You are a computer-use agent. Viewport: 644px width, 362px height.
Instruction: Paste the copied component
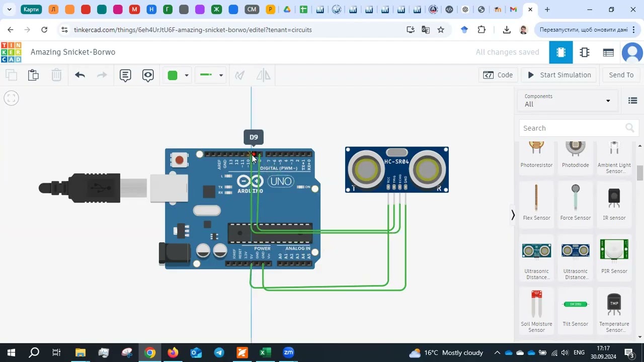click(33, 75)
